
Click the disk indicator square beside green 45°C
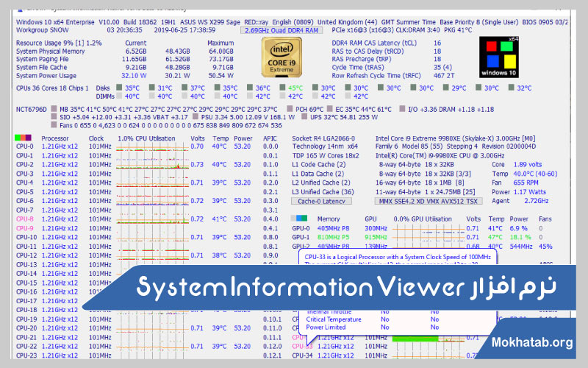coord(282,87)
